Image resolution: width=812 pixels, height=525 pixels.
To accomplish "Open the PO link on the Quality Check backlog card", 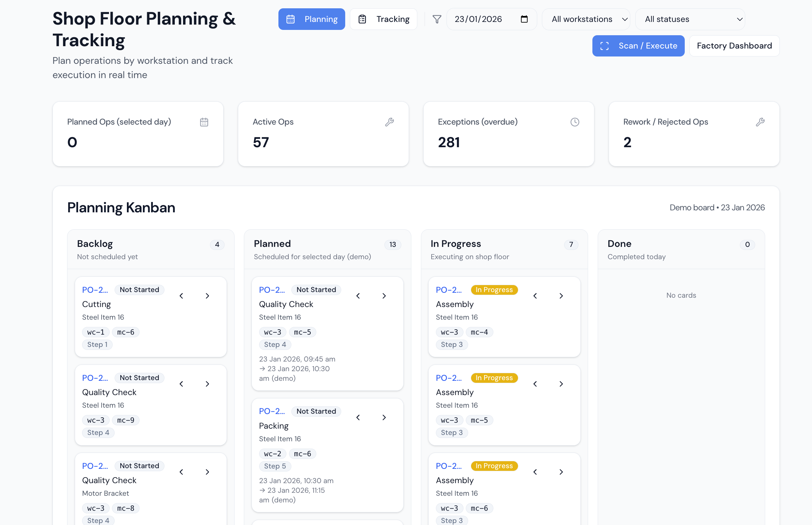I will tap(95, 378).
